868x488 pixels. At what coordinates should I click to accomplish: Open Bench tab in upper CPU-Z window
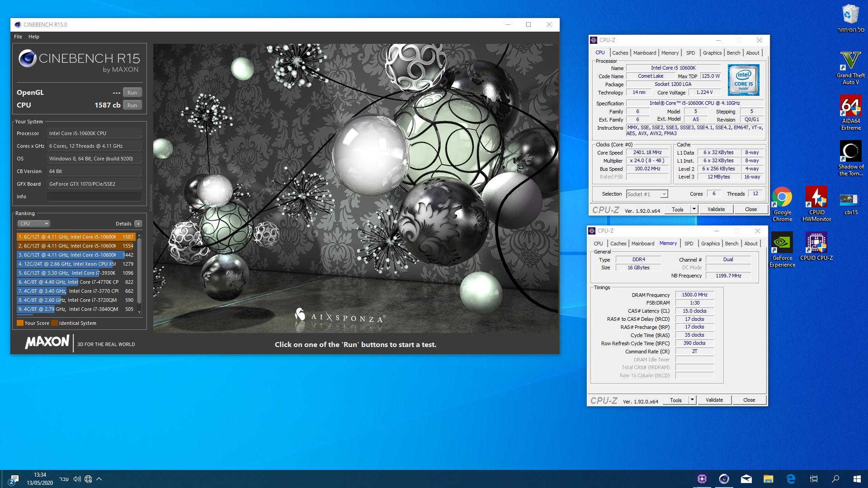point(733,53)
